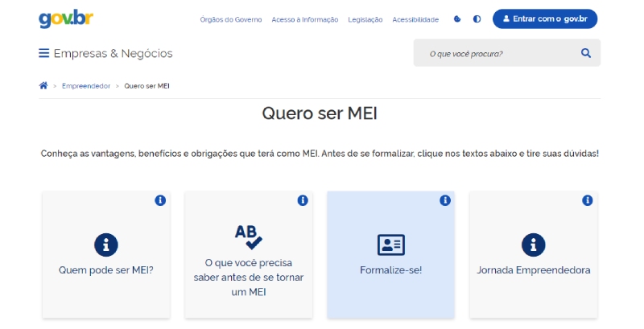
Task: Click Quero ser MEI breadcrumb text
Action: click(x=147, y=86)
